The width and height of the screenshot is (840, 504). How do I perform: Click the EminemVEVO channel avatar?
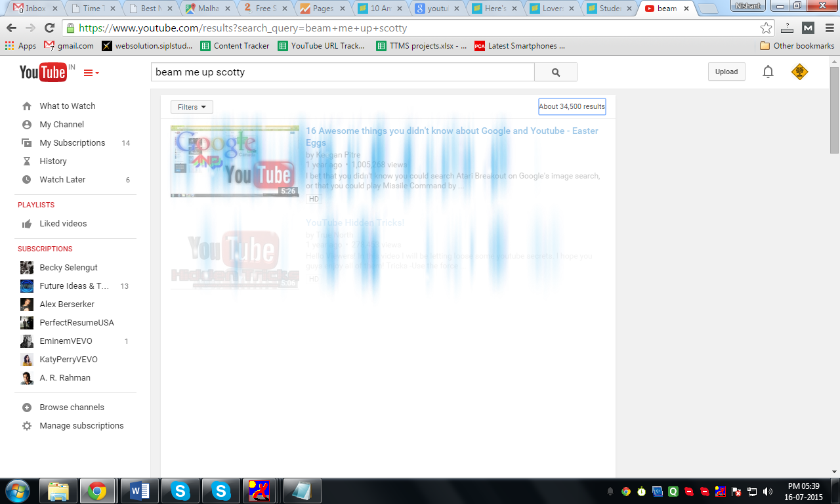(x=27, y=341)
